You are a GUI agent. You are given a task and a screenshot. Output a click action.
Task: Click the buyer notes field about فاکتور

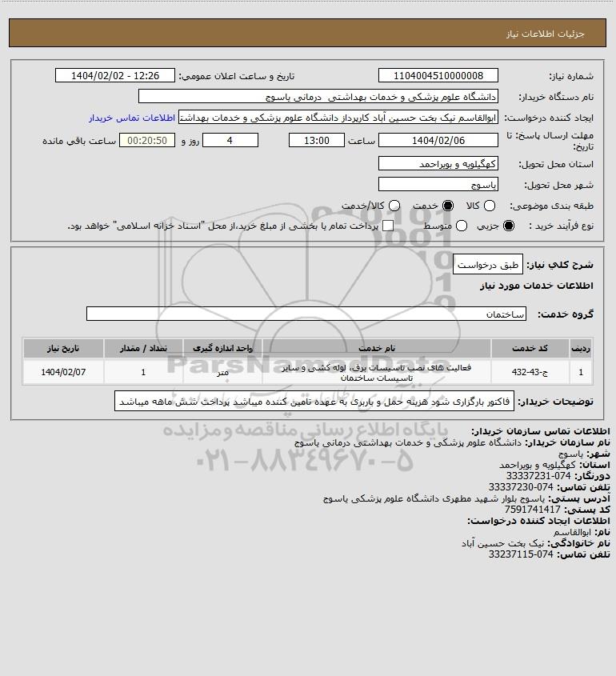[314, 402]
